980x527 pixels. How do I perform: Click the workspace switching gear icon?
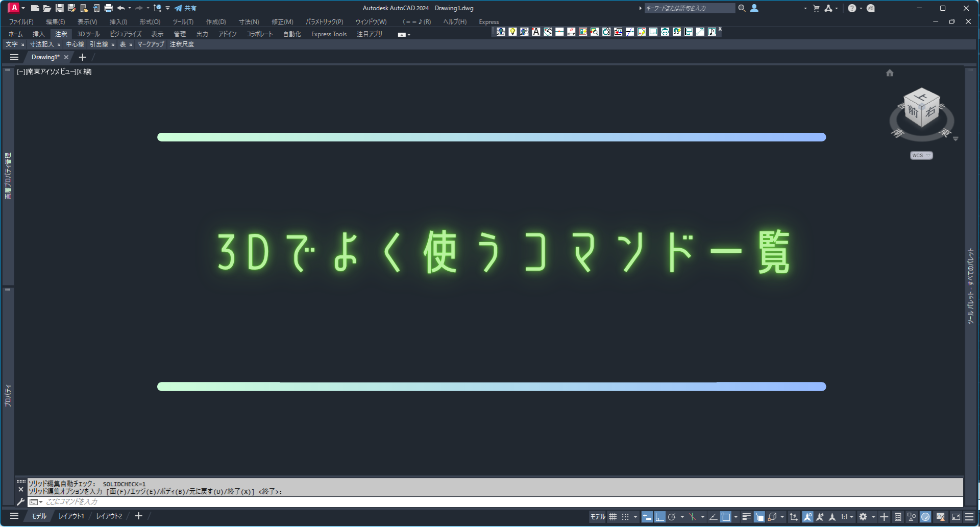pos(863,517)
